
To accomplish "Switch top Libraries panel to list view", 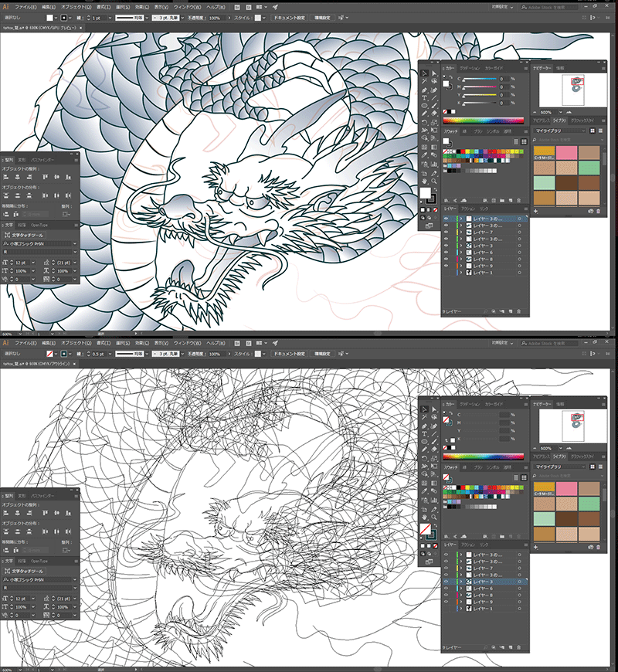I will (600, 131).
